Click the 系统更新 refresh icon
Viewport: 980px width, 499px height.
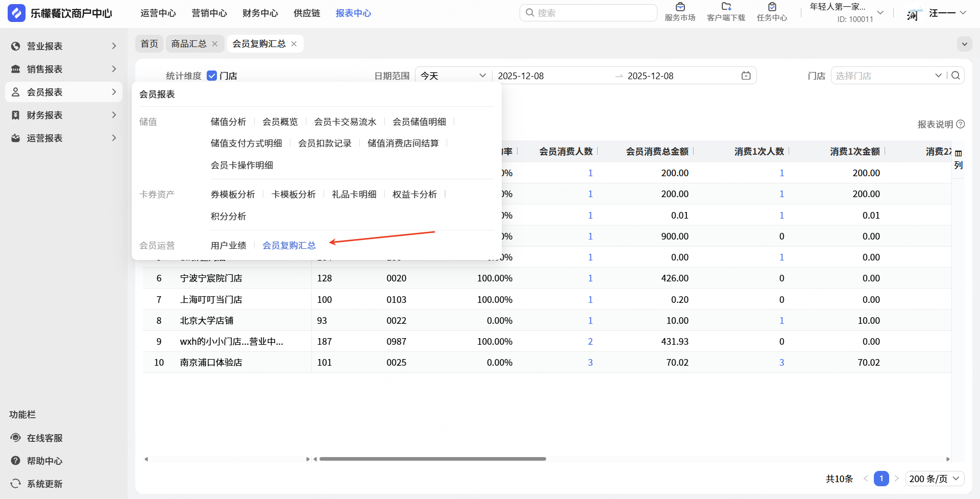[16, 484]
